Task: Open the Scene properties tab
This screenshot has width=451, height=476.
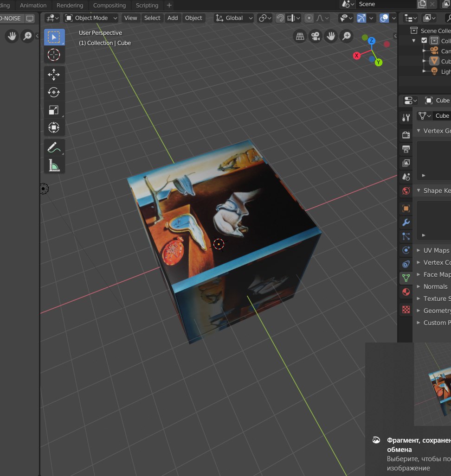Action: point(406,177)
